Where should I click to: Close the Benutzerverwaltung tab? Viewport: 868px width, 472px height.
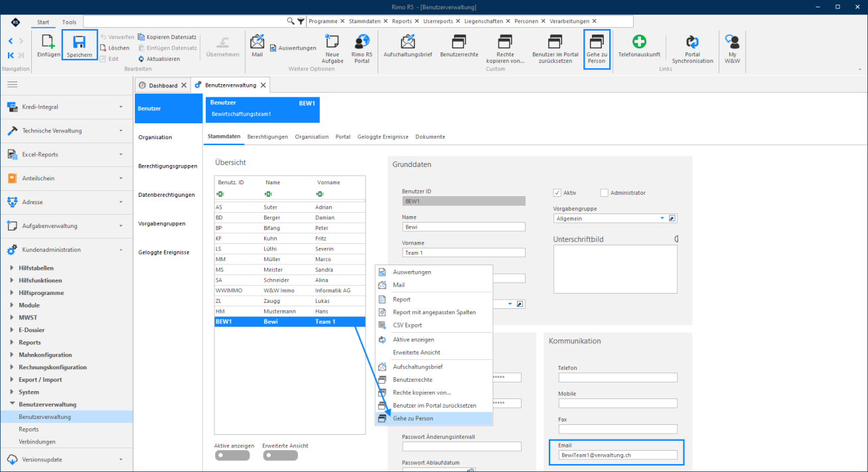[263, 86]
